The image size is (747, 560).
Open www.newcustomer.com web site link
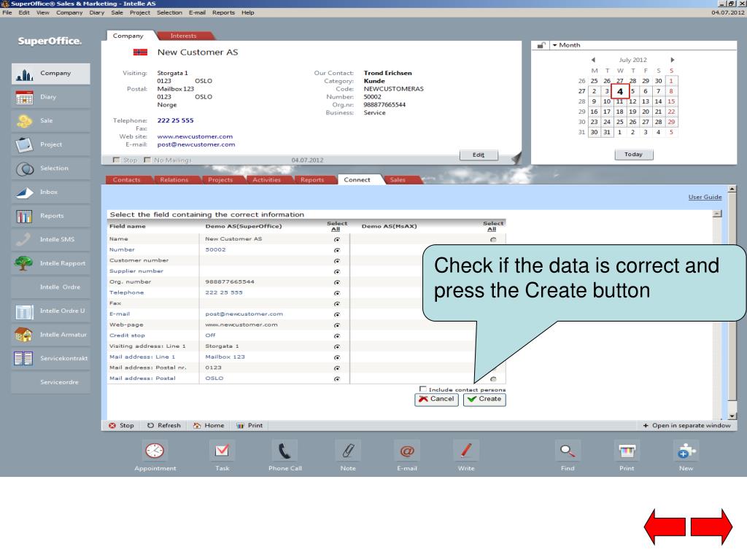195,136
